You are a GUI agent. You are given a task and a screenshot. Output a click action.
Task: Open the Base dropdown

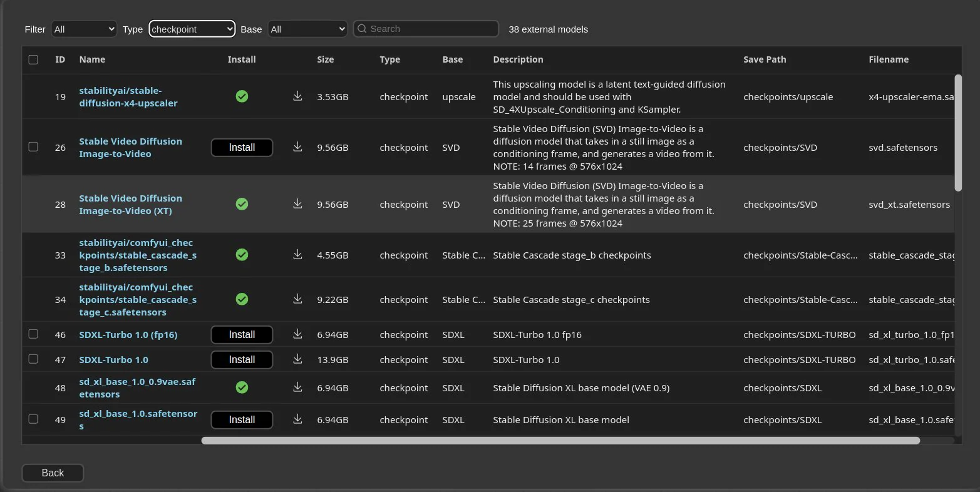307,29
